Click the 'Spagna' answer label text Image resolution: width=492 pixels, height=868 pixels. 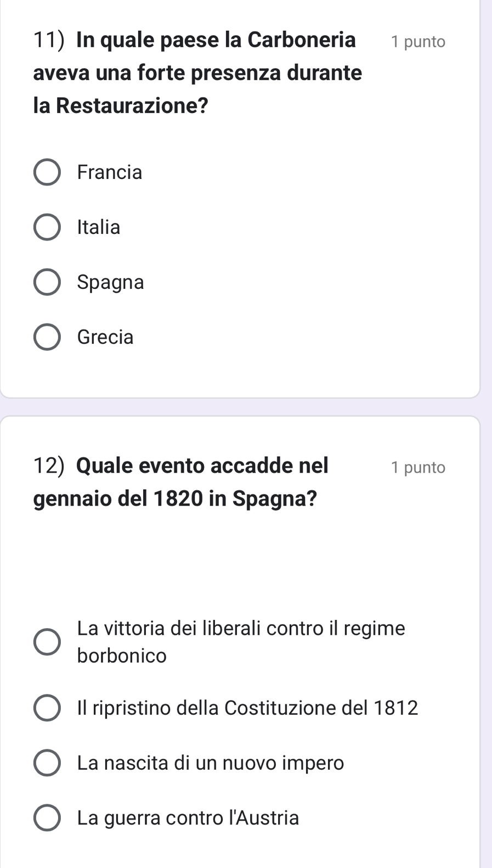[111, 282]
